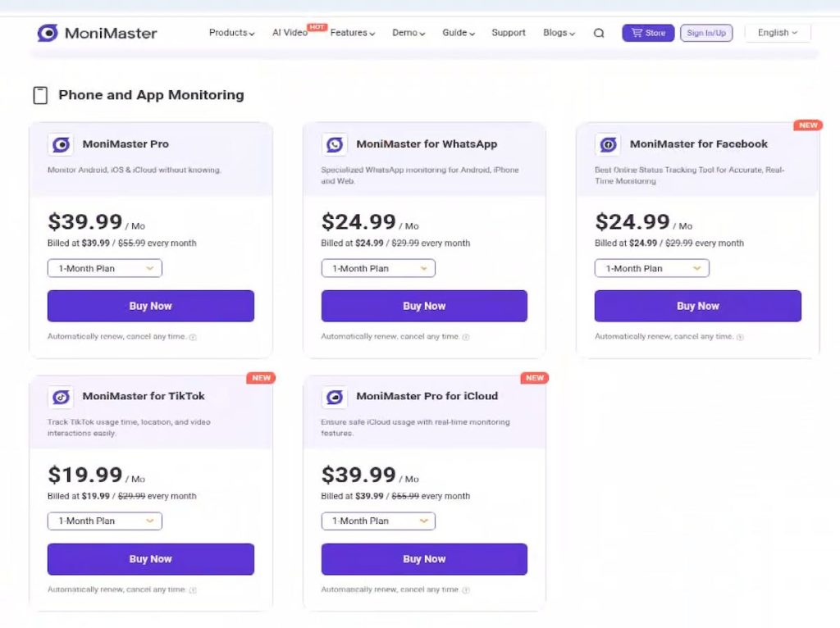Click the MoniMaster for Facebook icon
This screenshot has width=840, height=628.
tap(608, 144)
